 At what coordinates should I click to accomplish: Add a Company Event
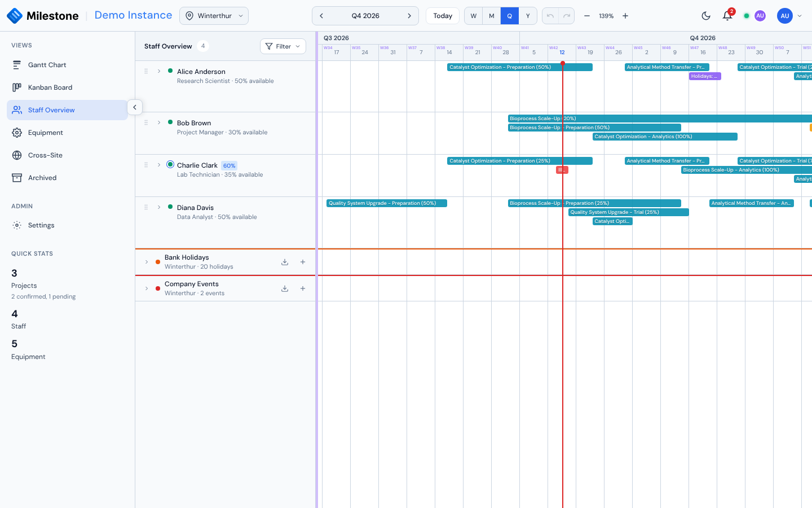coord(303,288)
